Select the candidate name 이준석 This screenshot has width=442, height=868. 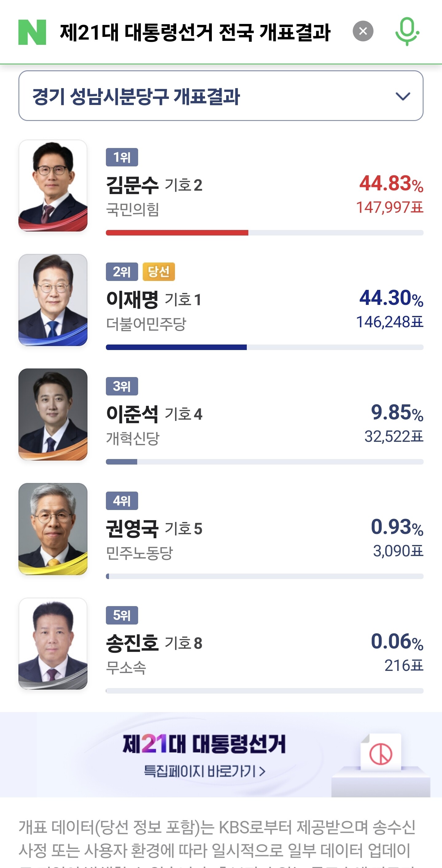132,414
